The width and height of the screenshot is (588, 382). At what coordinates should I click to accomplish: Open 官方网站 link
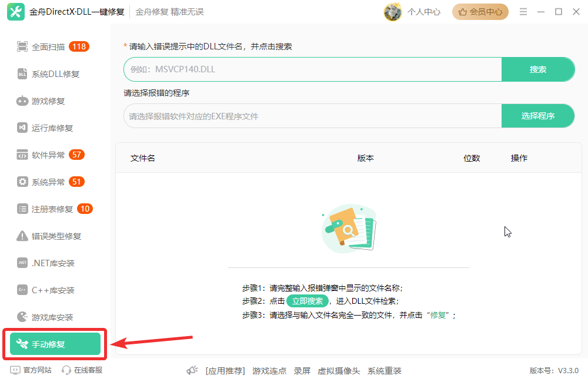[37, 370]
